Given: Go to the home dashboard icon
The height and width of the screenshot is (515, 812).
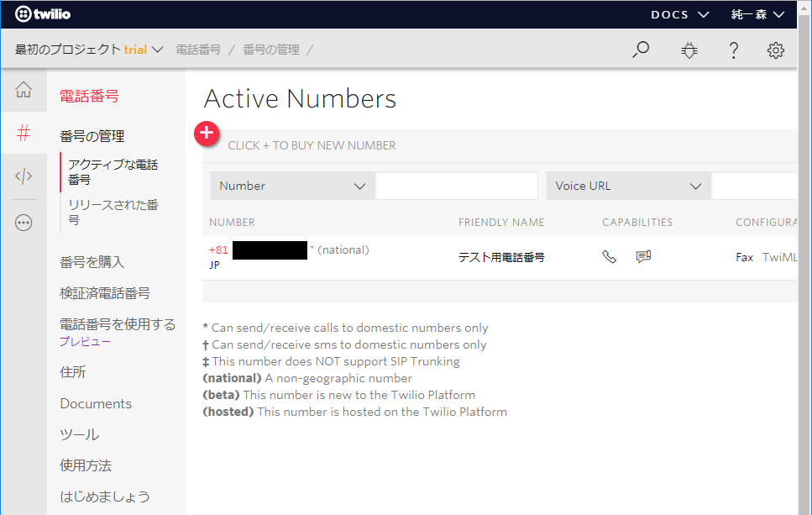Looking at the screenshot, I should click(x=24, y=90).
